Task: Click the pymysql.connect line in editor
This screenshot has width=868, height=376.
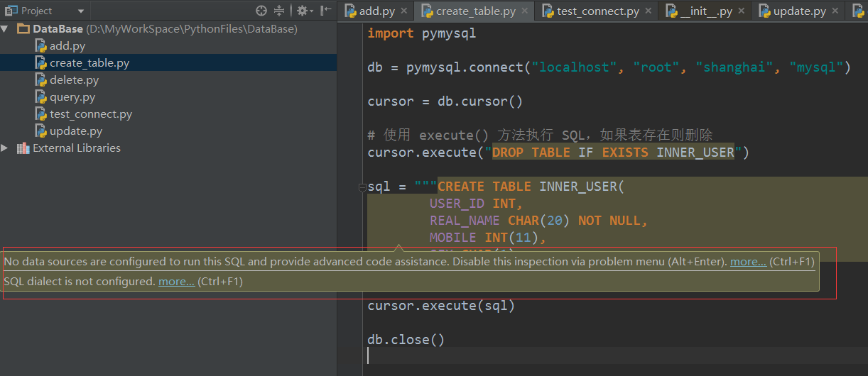Action: pos(609,67)
